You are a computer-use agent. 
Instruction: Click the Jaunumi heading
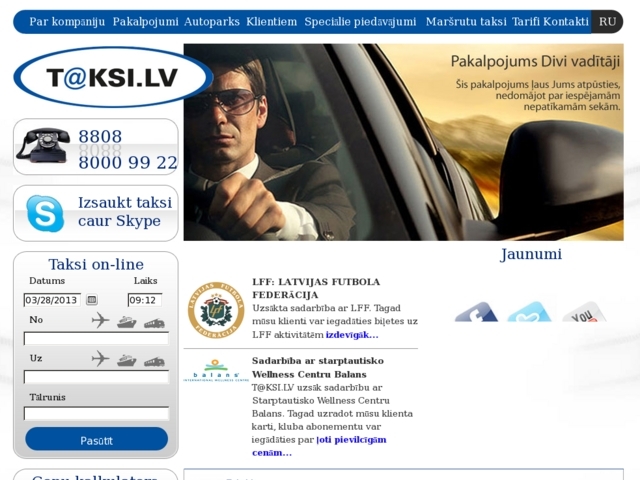(531, 254)
